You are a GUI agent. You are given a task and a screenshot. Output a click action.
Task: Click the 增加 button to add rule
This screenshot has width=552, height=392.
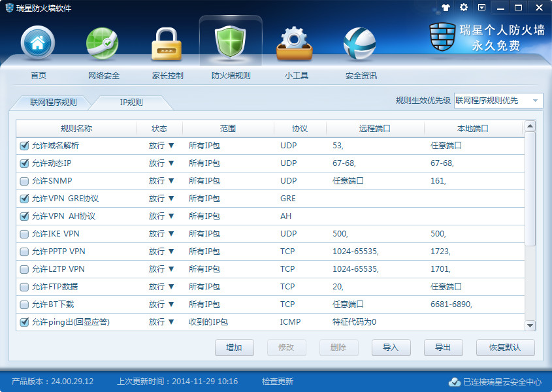point(235,348)
